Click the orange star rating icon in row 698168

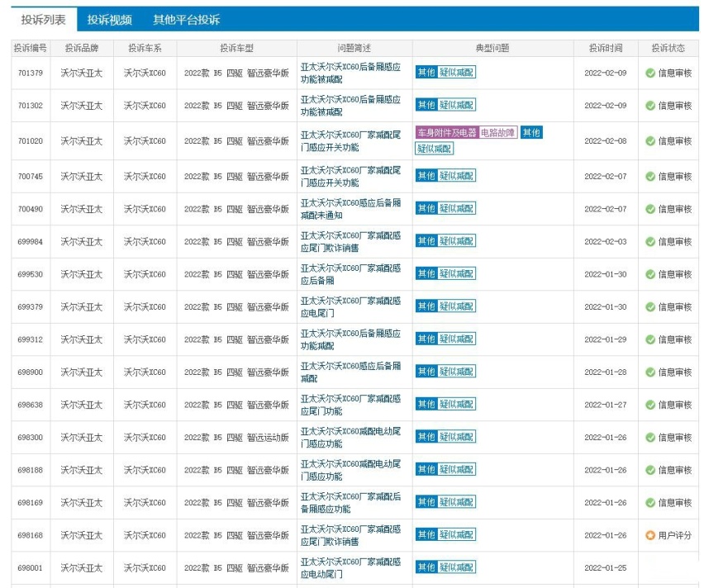click(650, 535)
